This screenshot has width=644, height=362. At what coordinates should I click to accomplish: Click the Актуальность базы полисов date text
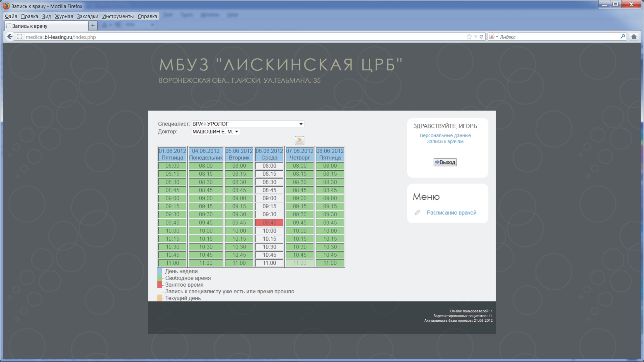point(458,321)
